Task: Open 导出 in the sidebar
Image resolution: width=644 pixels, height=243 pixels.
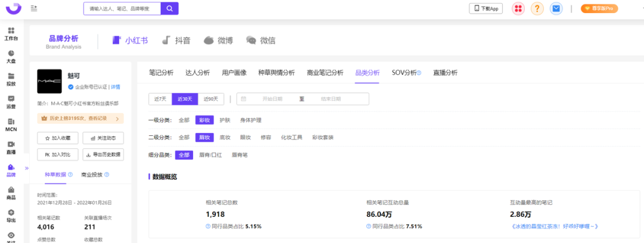Action: [x=11, y=216]
